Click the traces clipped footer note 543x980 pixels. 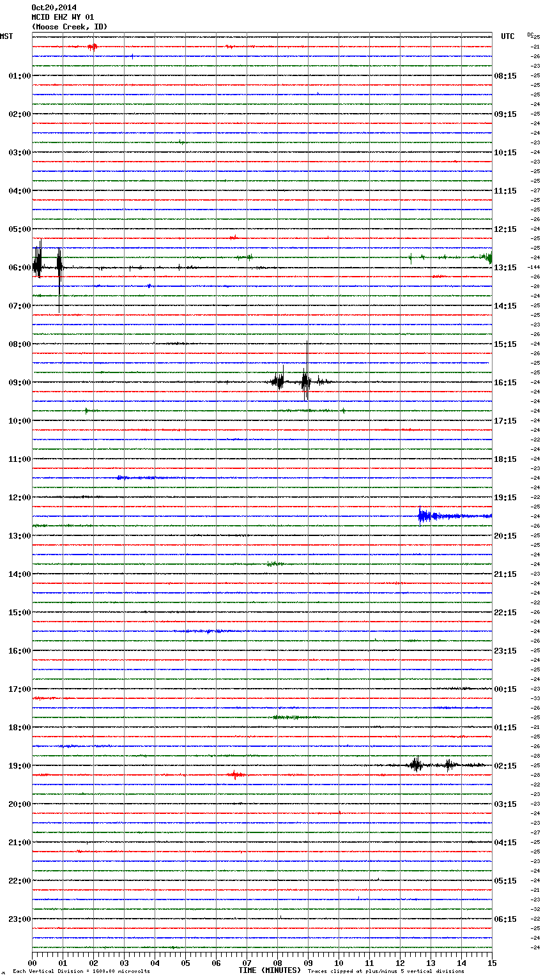(x=386, y=972)
